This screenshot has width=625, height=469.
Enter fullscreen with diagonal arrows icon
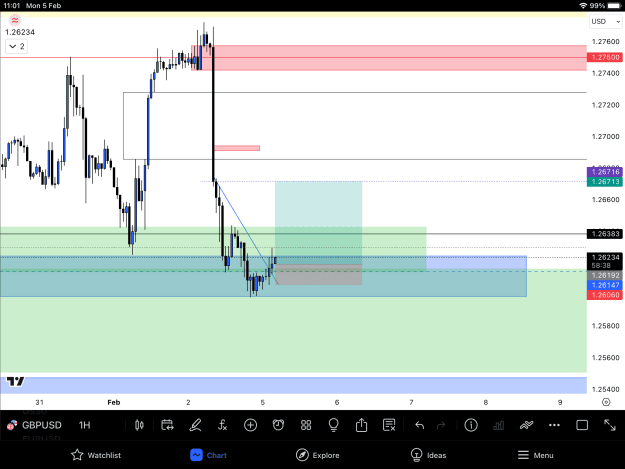click(610, 425)
